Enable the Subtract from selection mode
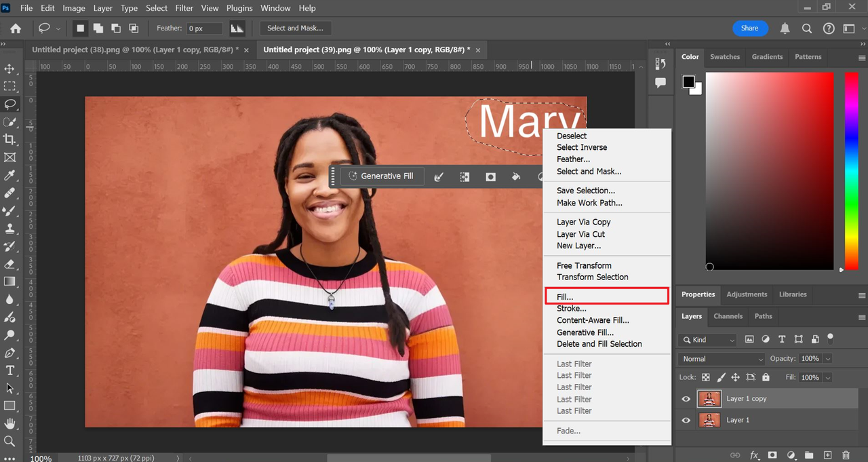The height and width of the screenshot is (462, 868). (116, 28)
